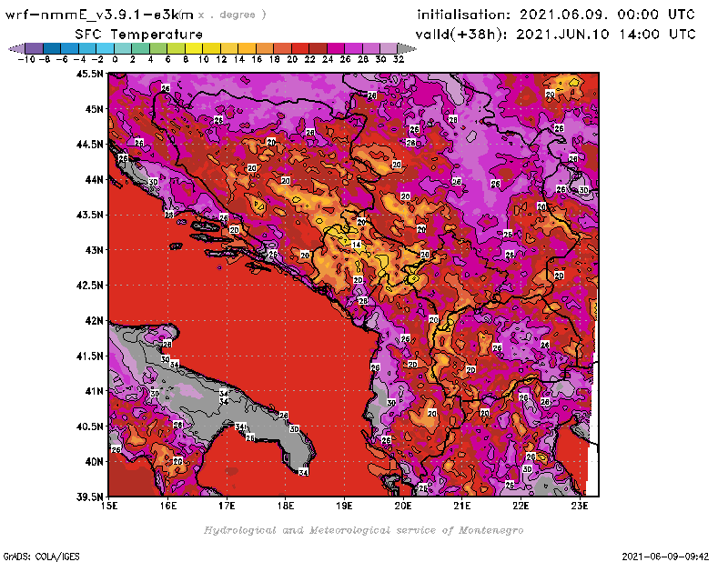Screen dimensions: 728x562
Task: Click the teal swatch between 0 and 2
Action: [x=123, y=49]
